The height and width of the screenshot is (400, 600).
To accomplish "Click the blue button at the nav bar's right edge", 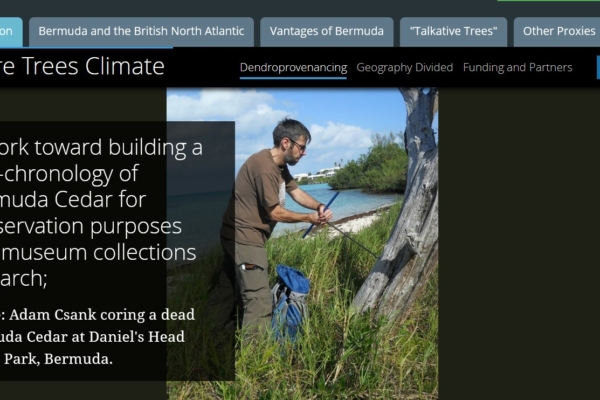I will tap(598, 67).
